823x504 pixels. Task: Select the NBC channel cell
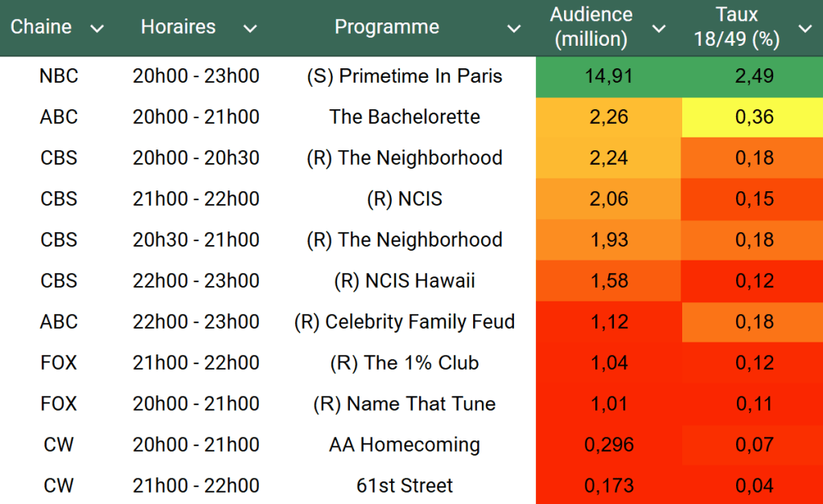tap(59, 76)
